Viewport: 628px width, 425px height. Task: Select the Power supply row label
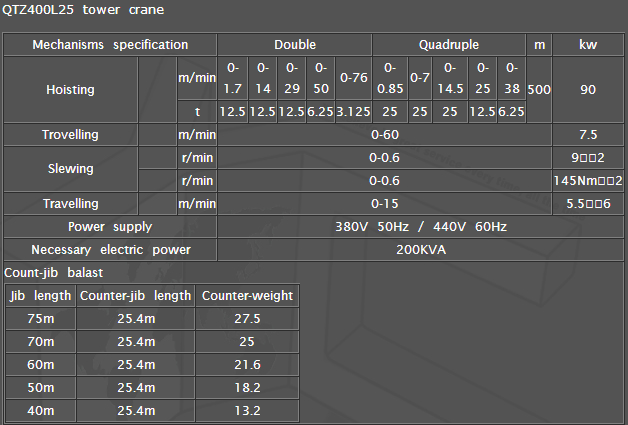(110, 227)
